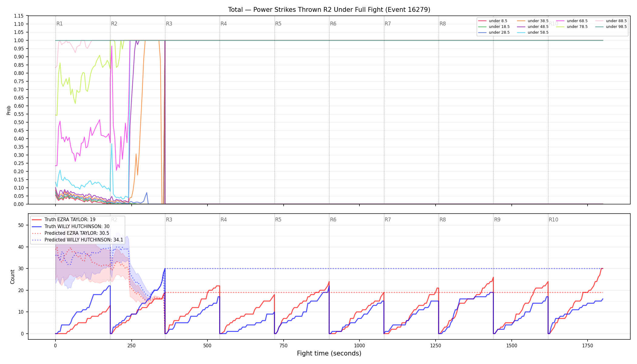Viewport: 637px width, 364px height.
Task: Click the 0.75 tick on the Prob axis
Action: pos(19,81)
